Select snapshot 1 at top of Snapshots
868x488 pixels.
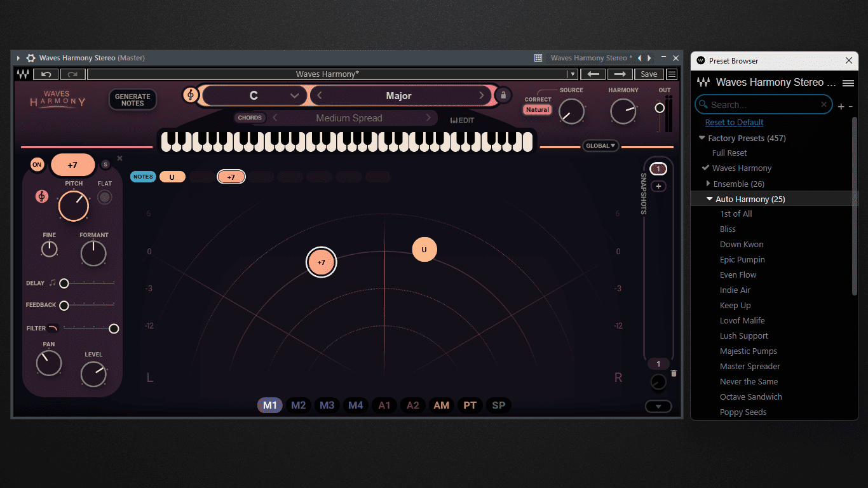click(658, 169)
